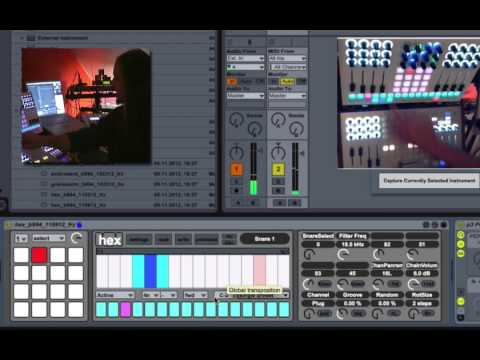The height and width of the screenshot is (360, 480).
Task: Click the map button beside RotSize knob
Action: (428, 313)
